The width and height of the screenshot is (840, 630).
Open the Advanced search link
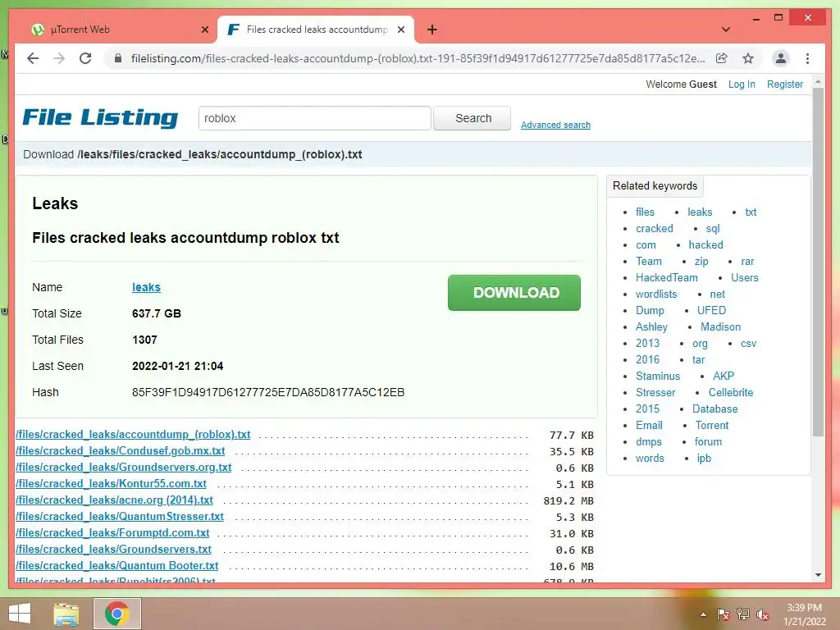(555, 125)
